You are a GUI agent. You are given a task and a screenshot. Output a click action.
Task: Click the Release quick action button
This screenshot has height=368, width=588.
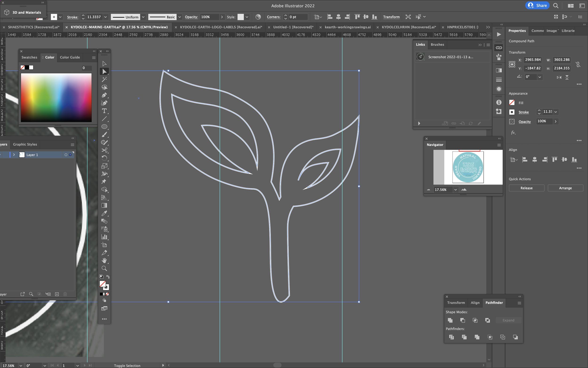(x=526, y=188)
